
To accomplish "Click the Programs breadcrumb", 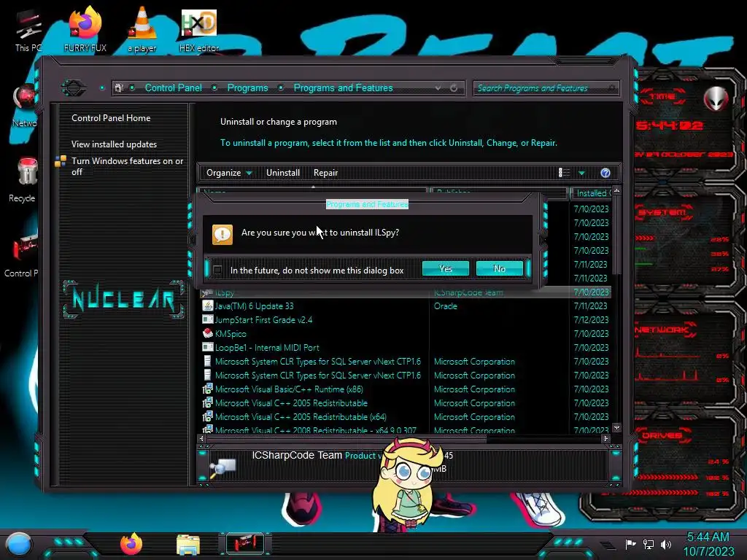I will [x=248, y=88].
